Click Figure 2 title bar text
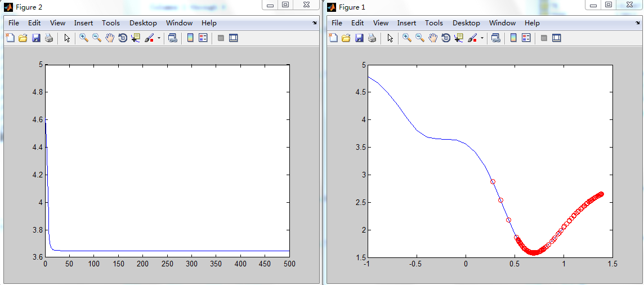The image size is (644, 285). tap(28, 7)
